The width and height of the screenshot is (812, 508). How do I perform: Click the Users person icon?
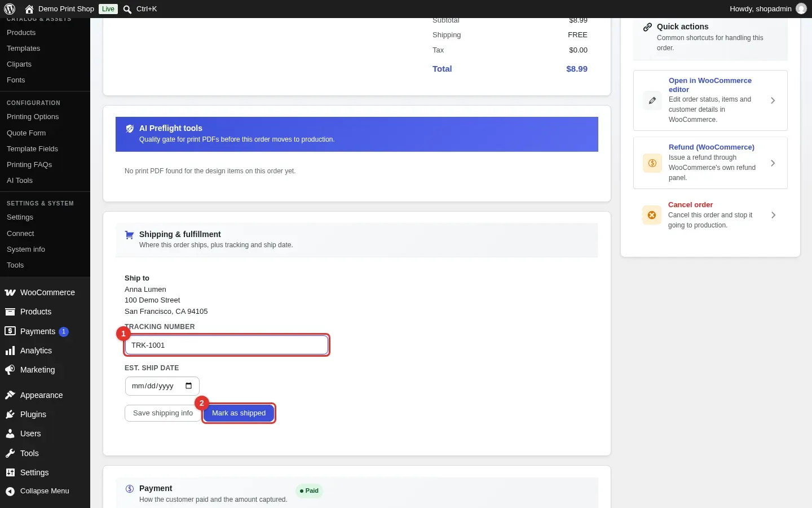coord(10,433)
